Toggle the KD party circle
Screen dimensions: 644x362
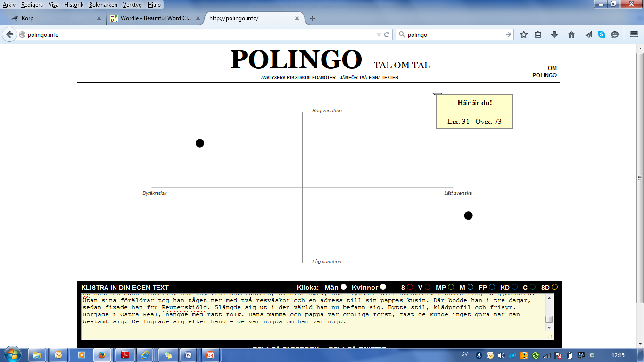point(515,287)
